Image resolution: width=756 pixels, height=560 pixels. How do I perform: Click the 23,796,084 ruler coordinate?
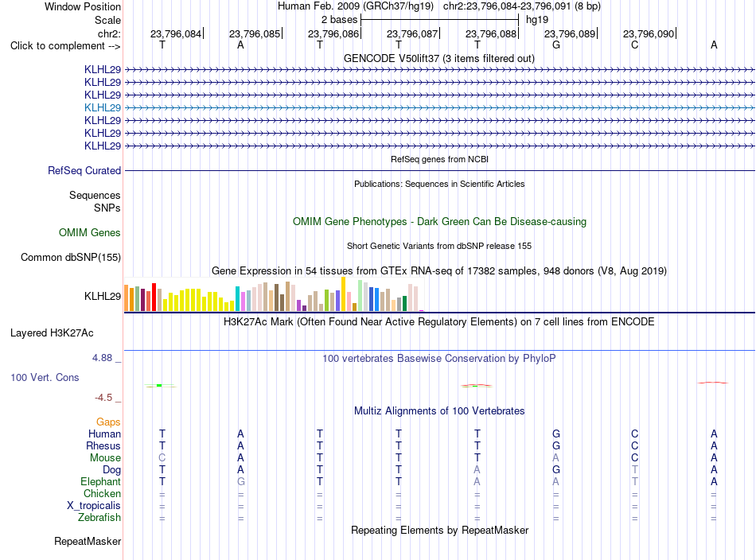coord(176,33)
